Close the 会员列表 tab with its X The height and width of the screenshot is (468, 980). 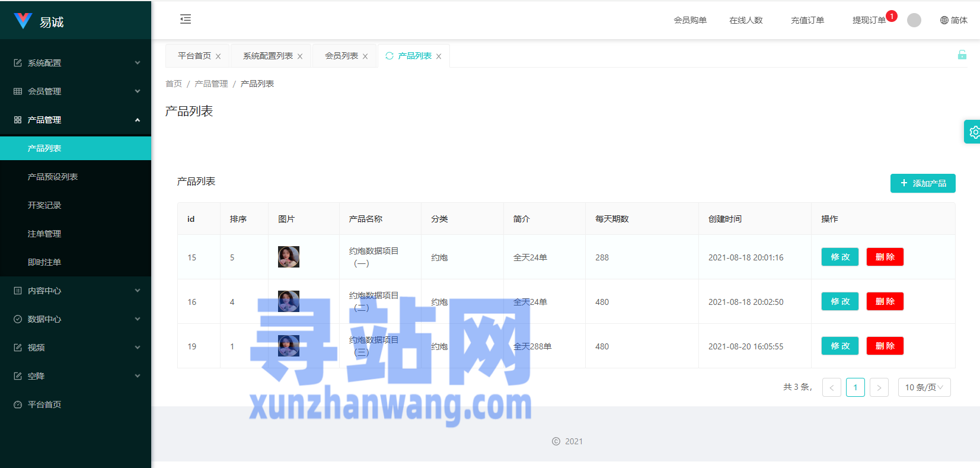[365, 56]
